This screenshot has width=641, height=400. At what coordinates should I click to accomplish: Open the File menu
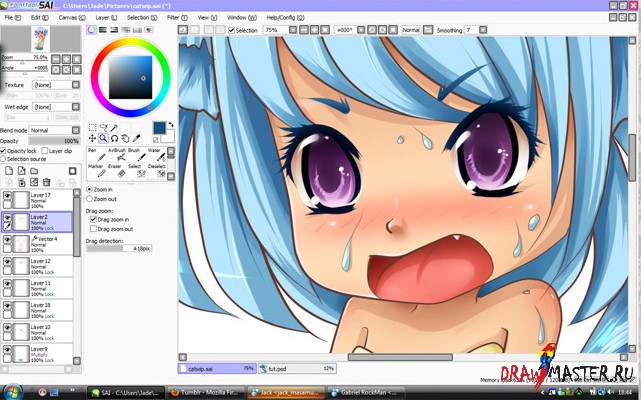click(12, 18)
